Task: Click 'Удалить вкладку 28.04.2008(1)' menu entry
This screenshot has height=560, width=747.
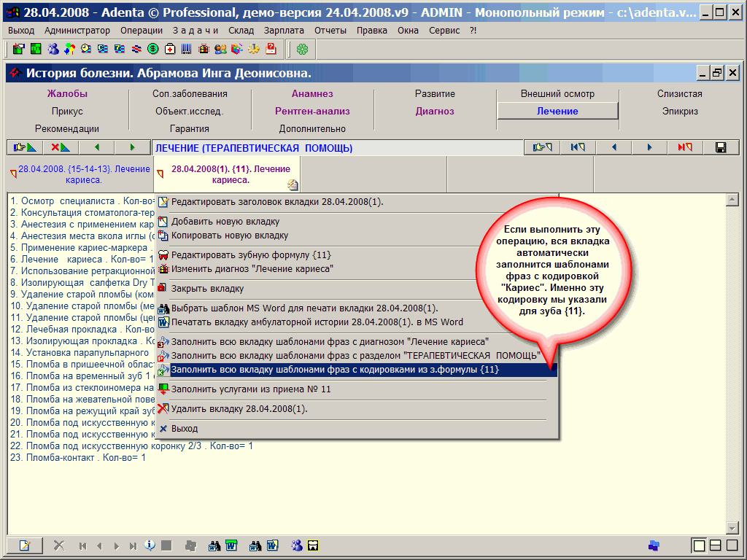Action: 239,409
